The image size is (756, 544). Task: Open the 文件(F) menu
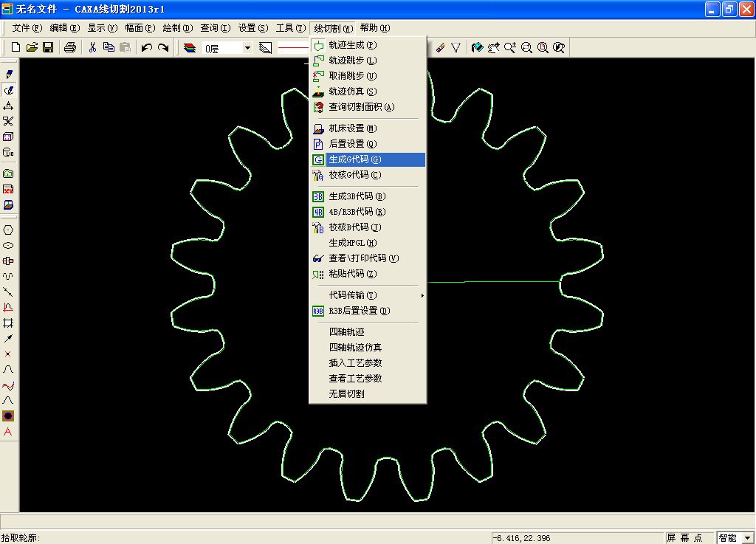coord(27,28)
